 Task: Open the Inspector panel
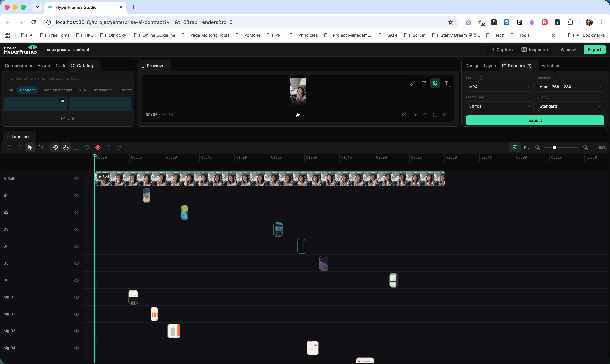pos(535,50)
